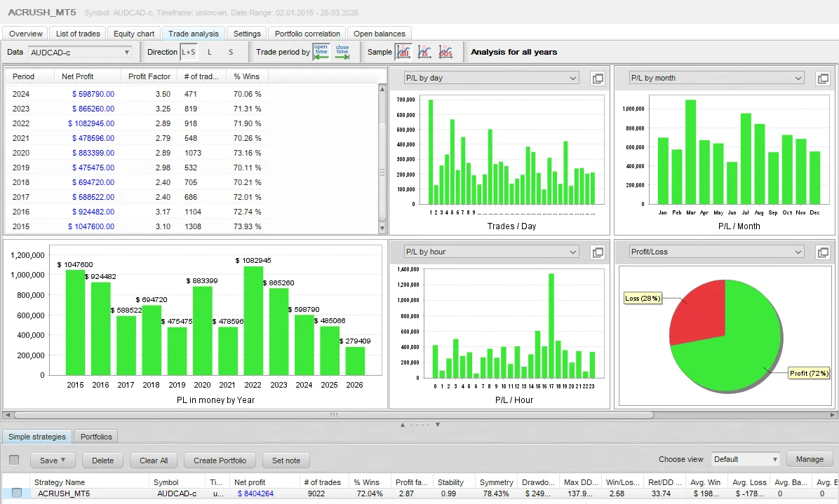Viewport: 839px width, 504px height.
Task: Pop out the P/L by month chart
Action: point(823,79)
